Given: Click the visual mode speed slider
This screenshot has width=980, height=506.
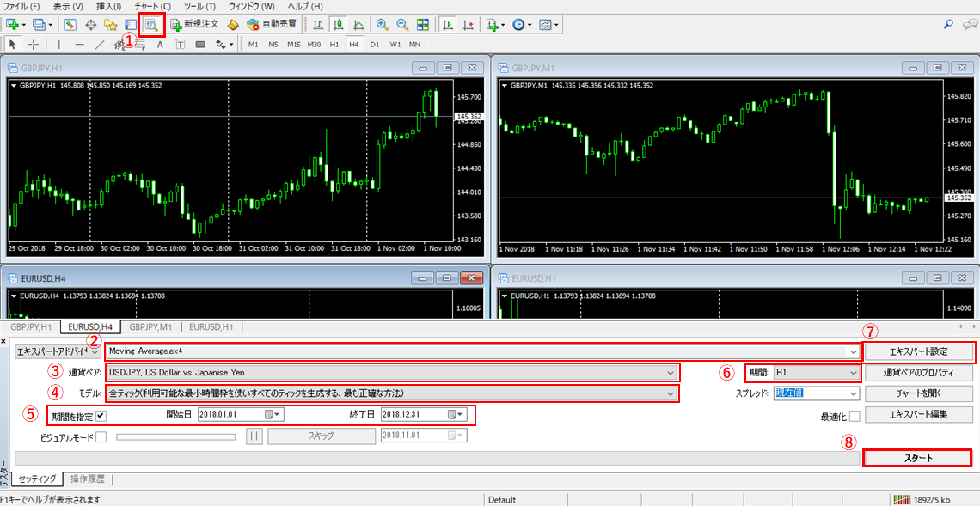Looking at the screenshot, I should pos(175,436).
